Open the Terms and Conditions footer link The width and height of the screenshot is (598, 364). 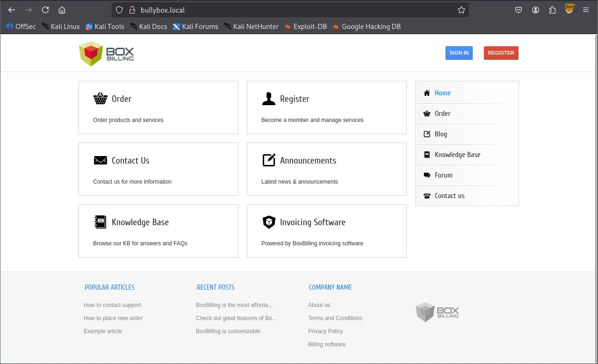[335, 318]
